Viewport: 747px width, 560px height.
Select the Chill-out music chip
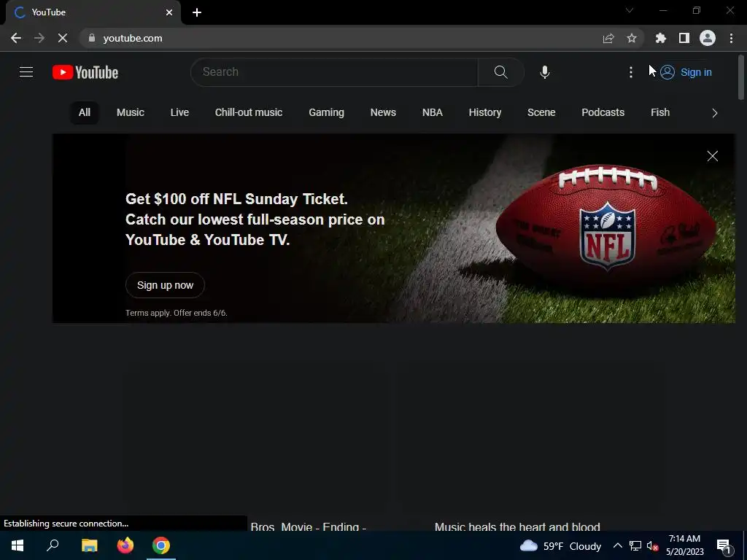tap(249, 112)
